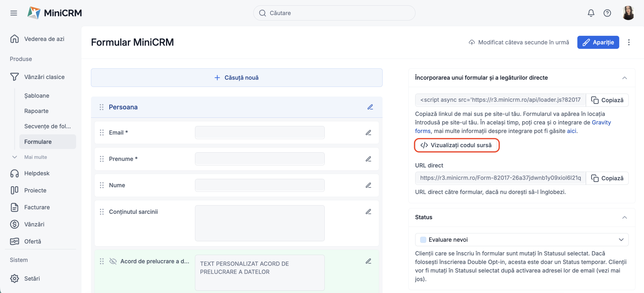This screenshot has height=293, width=644.
Task: Collapse the Încorporarea unui formular section
Action: [x=624, y=78]
